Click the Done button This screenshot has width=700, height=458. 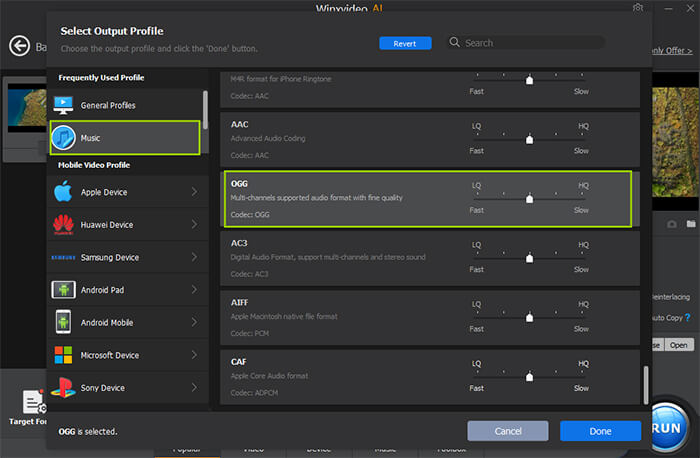(600, 431)
